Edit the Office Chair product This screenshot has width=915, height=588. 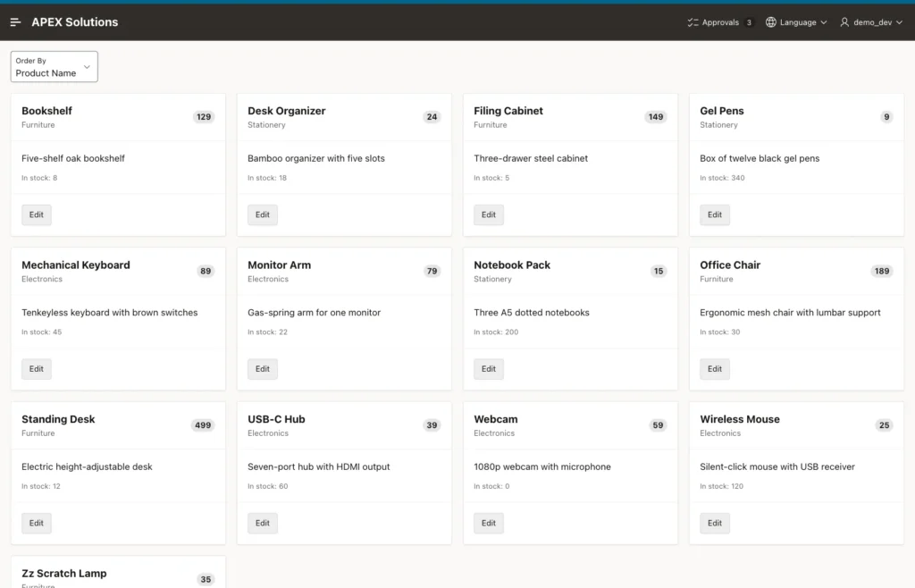click(715, 369)
